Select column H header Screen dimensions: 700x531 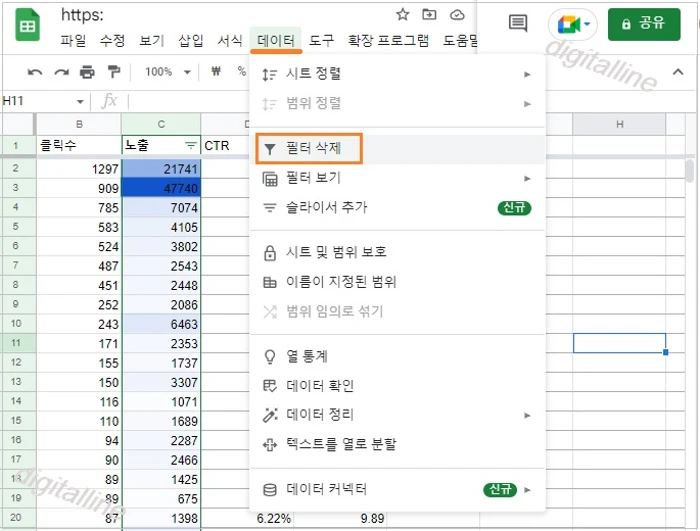click(619, 124)
